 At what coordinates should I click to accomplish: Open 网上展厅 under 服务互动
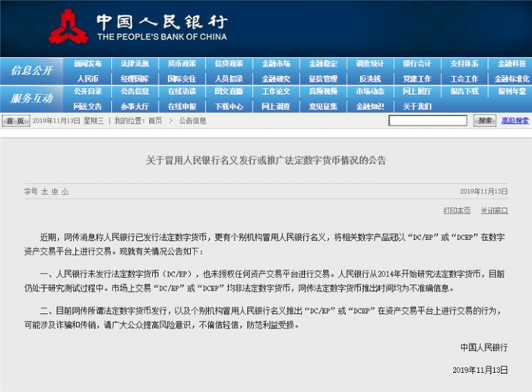point(417,91)
